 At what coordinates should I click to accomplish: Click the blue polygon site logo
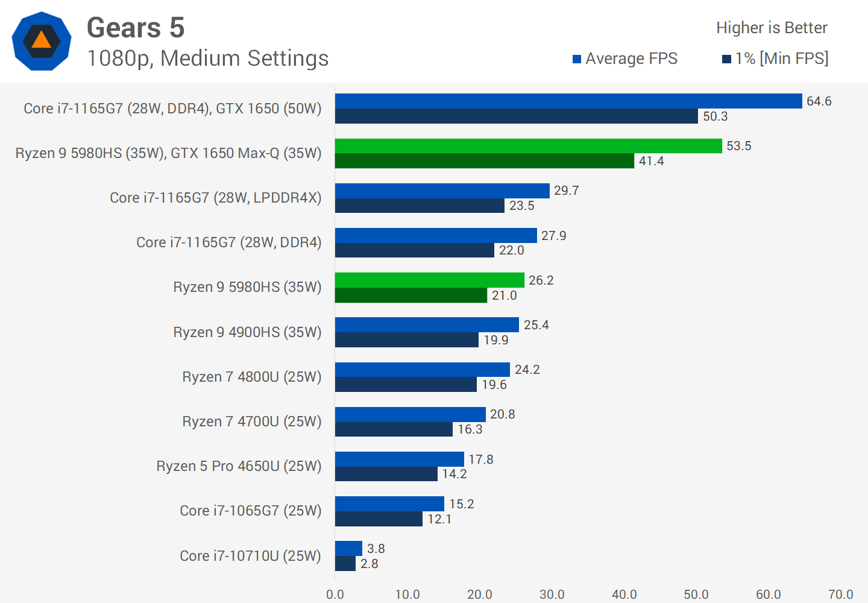pos(42,41)
